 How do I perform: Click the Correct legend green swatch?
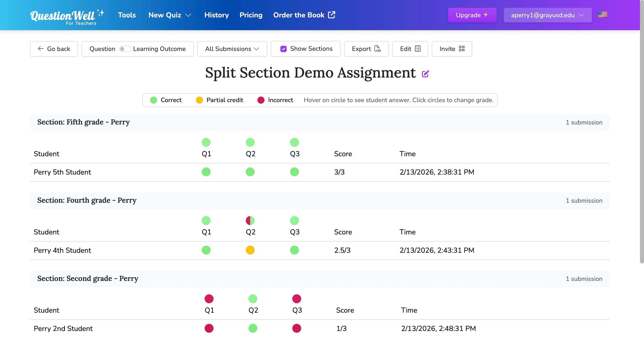point(153,100)
